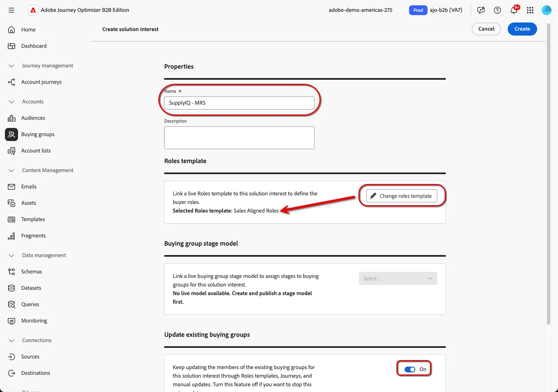The width and height of the screenshot is (558, 392).
Task: Collapse the Accounts section
Action: pyautogui.click(x=11, y=101)
